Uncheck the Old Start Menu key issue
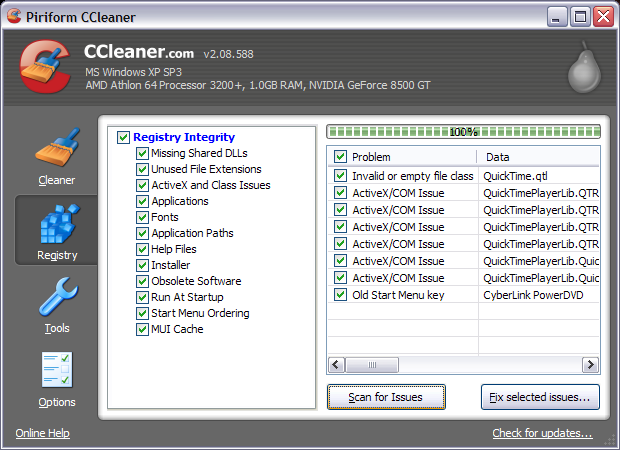This screenshot has width=620, height=450. [340, 295]
